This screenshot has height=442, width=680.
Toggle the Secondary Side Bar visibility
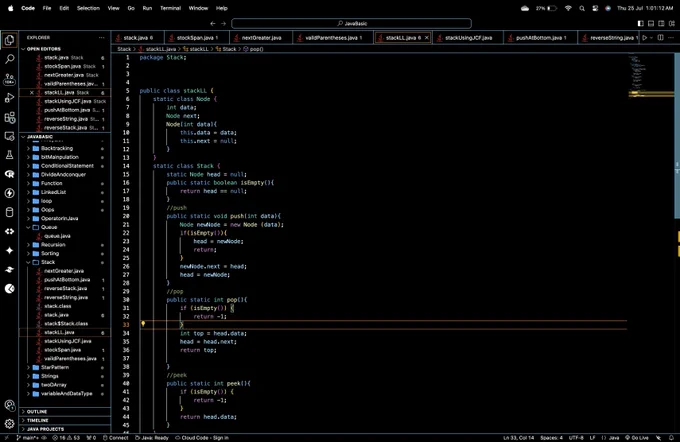661,23
